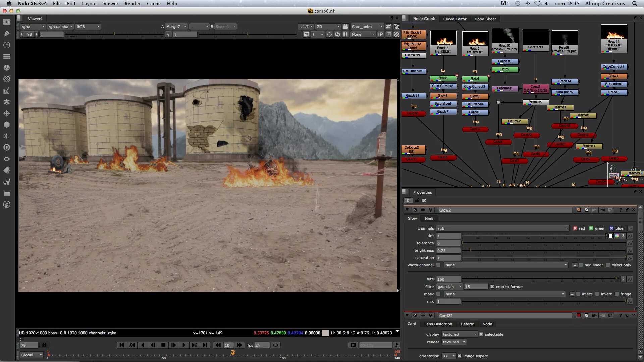
Task: Switch to the Curve Editor tab
Action: (x=454, y=19)
